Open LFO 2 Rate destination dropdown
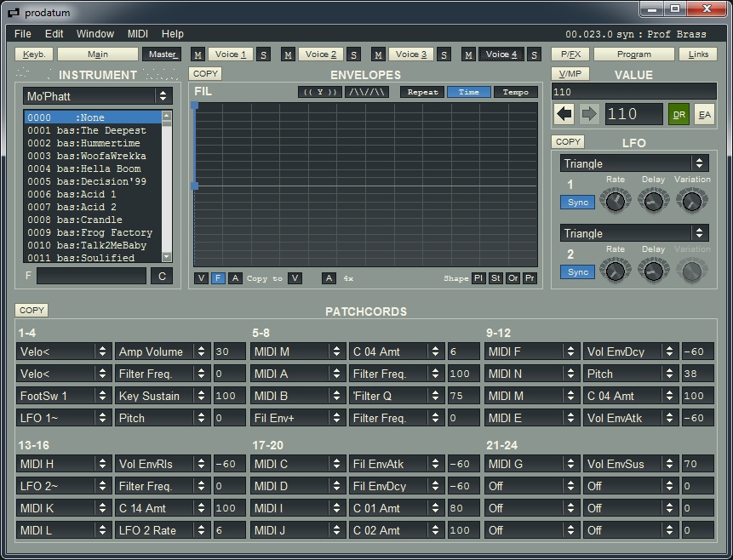The height and width of the screenshot is (560, 733). (163, 530)
